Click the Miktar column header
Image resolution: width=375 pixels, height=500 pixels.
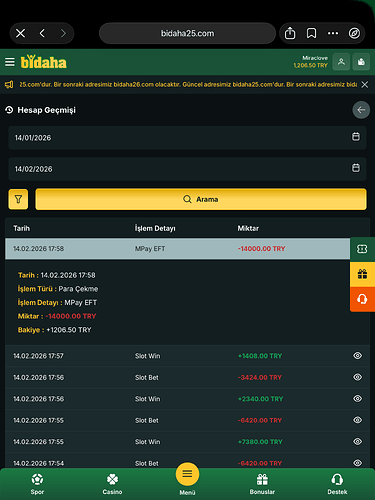tap(248, 228)
